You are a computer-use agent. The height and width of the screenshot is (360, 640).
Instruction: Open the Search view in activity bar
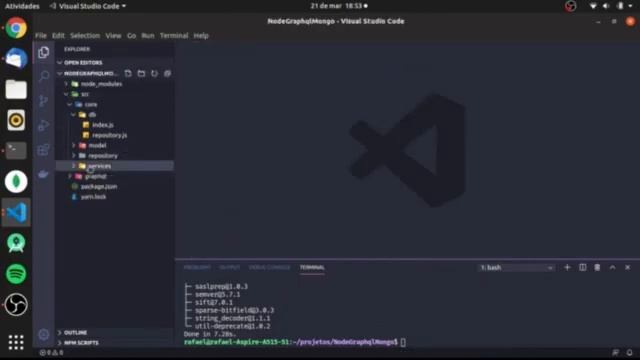point(44,76)
